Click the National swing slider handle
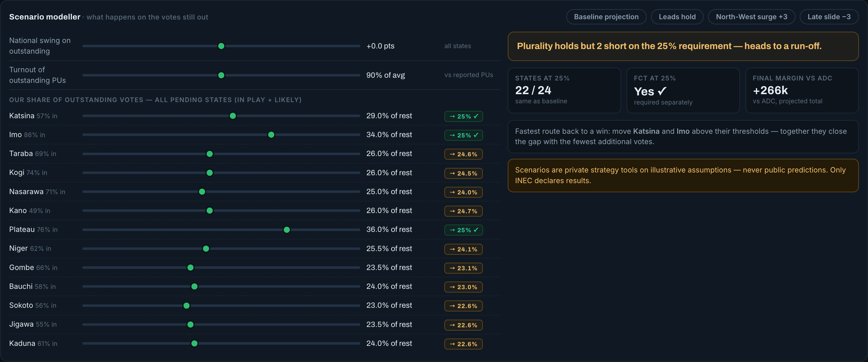Screen dimensions: 868x362 click(x=221, y=46)
